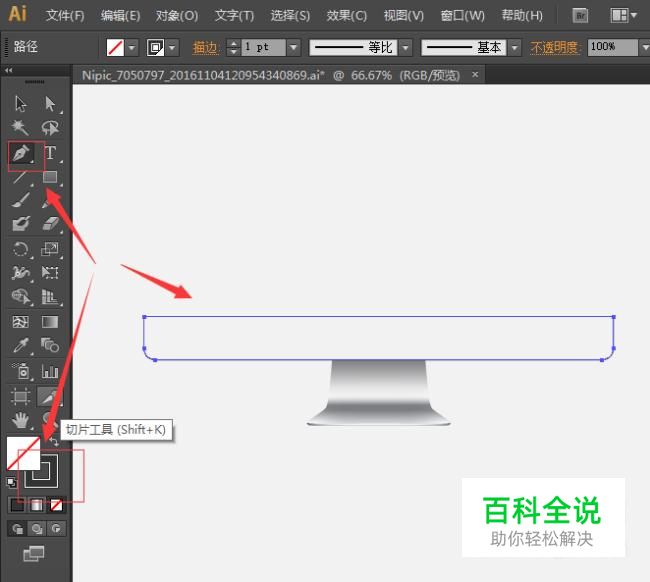Expand the control bar stroke color dropdown
The width and height of the screenshot is (650, 582).
(x=172, y=47)
